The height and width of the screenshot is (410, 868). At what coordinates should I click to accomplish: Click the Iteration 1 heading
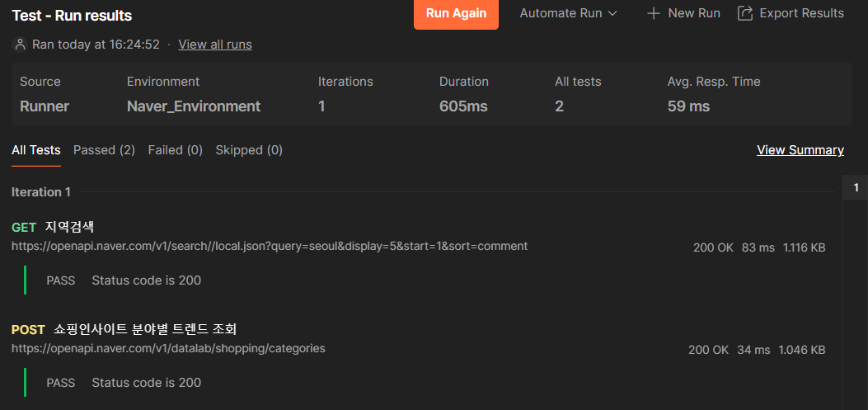41,192
